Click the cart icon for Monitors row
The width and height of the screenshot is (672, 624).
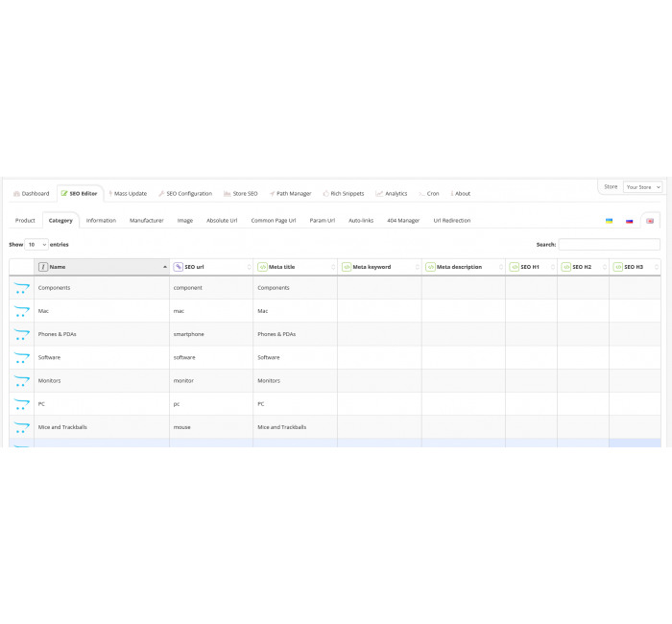point(21,380)
